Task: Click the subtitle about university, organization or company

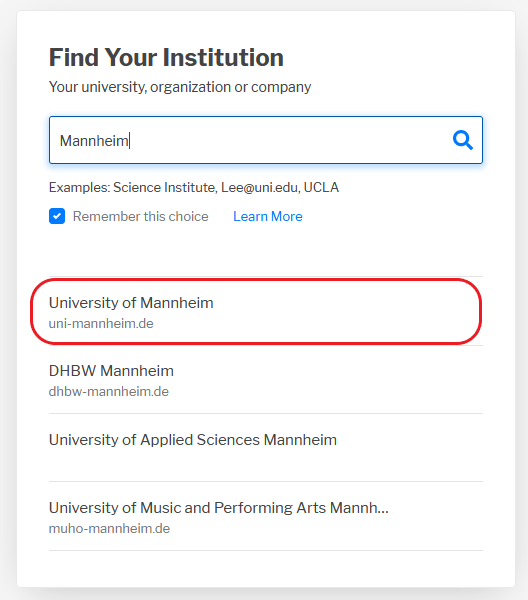Action: [x=180, y=87]
